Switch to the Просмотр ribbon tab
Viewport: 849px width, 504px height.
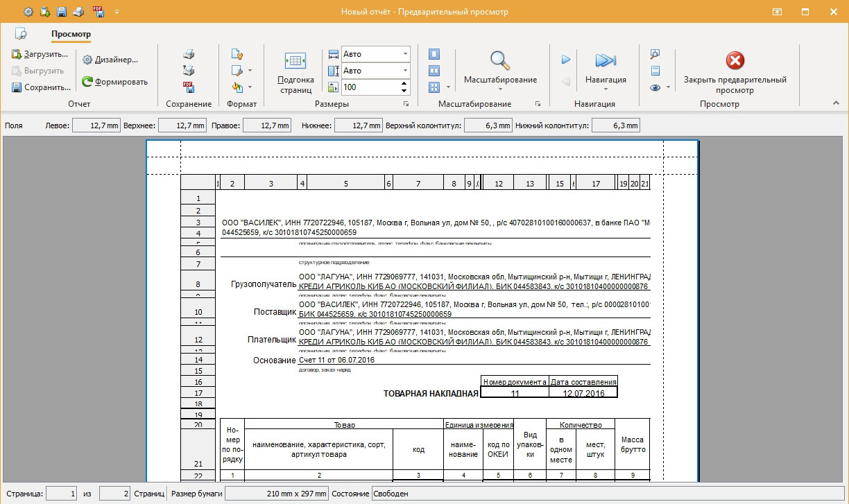click(71, 34)
